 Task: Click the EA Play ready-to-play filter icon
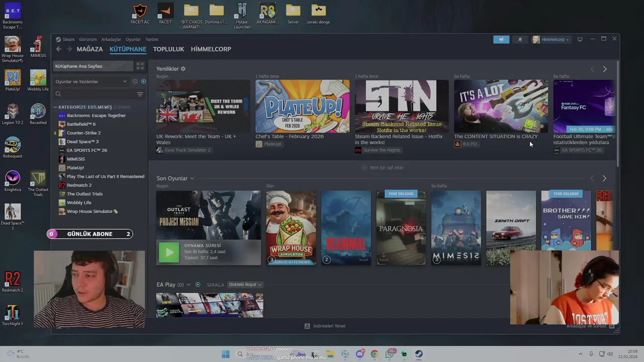(x=198, y=285)
